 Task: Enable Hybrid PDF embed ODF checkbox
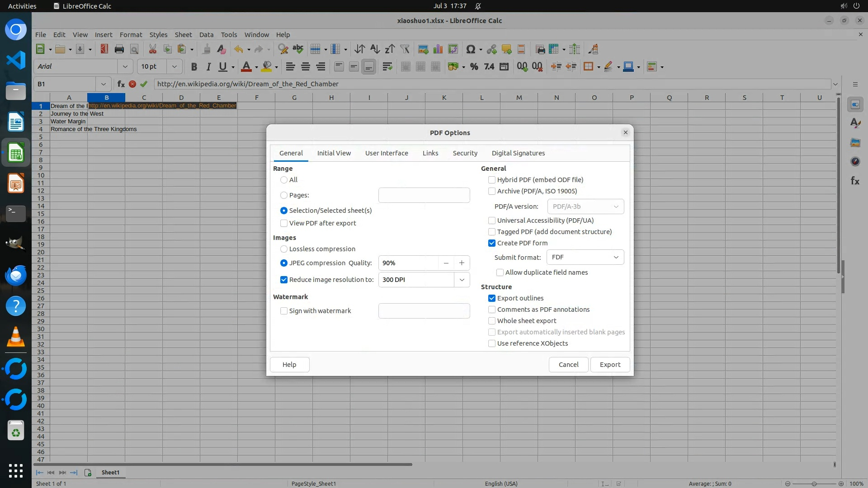tap(492, 180)
